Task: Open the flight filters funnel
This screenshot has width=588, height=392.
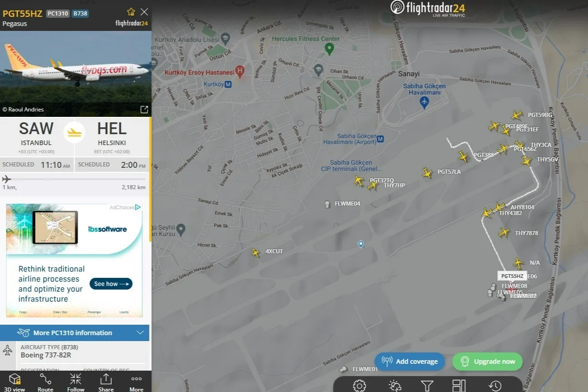Action: (x=427, y=386)
